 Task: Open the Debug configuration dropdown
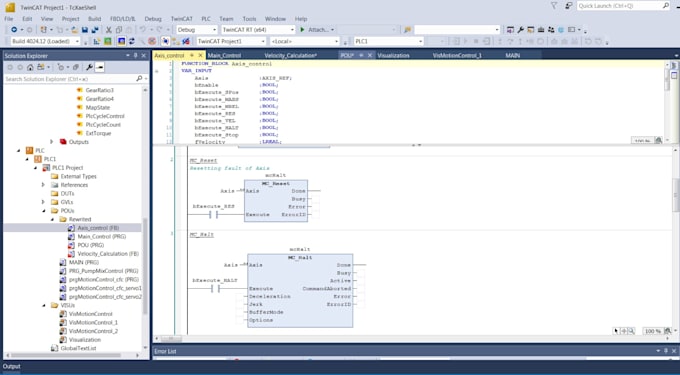197,30
